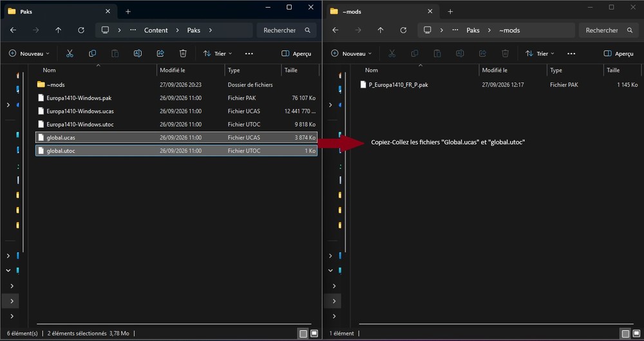Image resolution: width=644 pixels, height=341 pixels.
Task: Select the ~mods tab
Action: (x=383, y=12)
